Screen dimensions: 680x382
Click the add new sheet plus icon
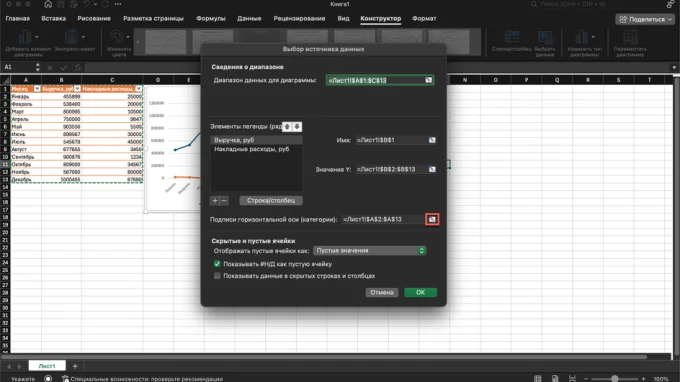tap(75, 366)
